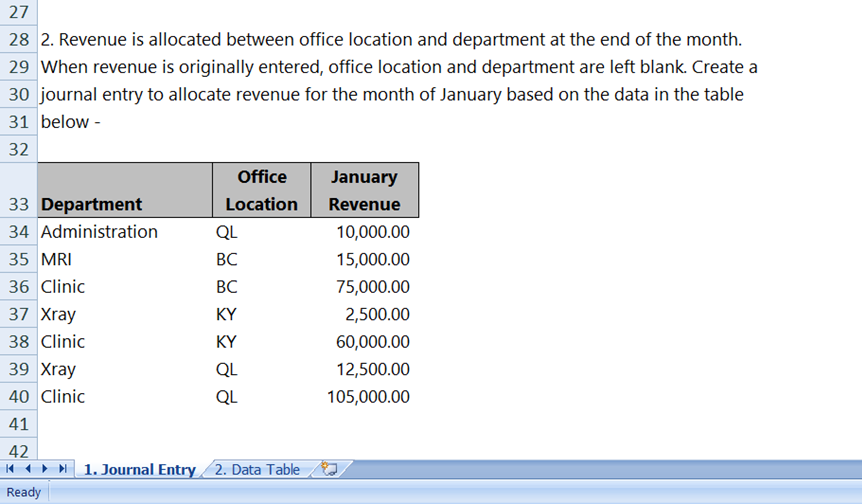Go to next sheet navigation arrow

click(x=45, y=469)
